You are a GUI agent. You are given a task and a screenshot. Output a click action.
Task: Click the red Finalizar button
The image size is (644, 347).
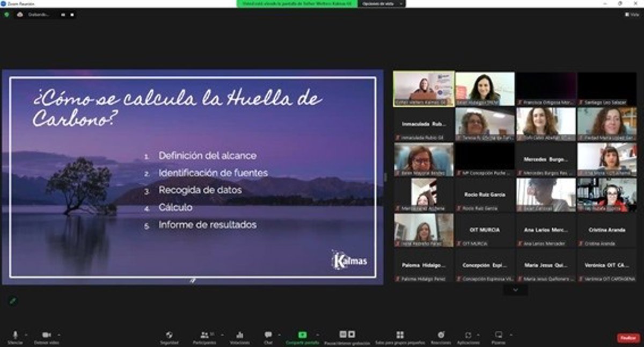click(x=628, y=338)
